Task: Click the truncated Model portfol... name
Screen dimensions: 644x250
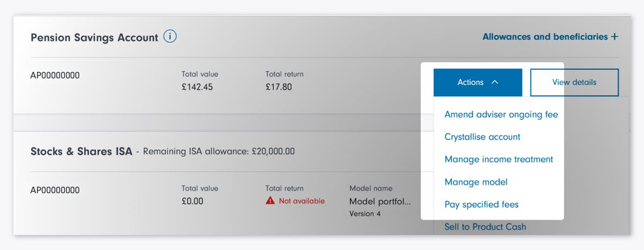Action: [380, 202]
